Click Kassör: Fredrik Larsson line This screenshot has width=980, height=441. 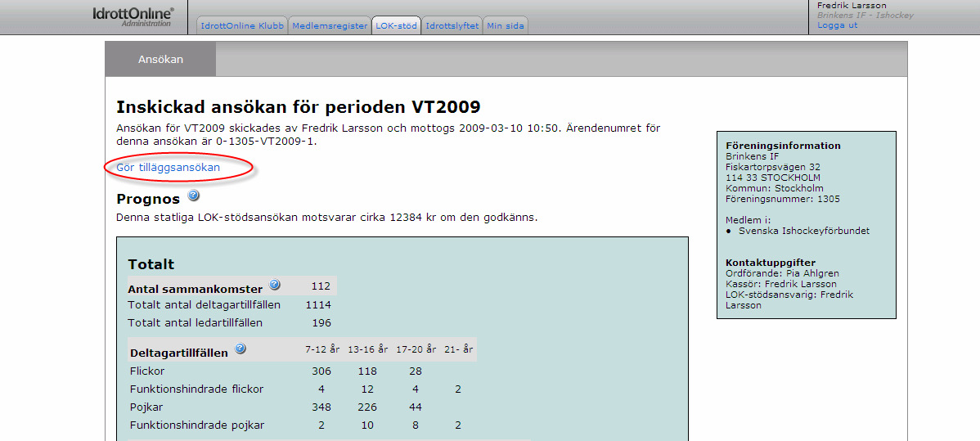tap(780, 284)
